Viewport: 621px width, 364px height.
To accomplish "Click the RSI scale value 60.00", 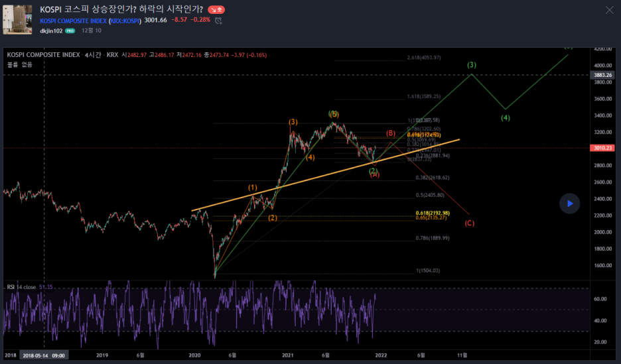I will coord(600,299).
